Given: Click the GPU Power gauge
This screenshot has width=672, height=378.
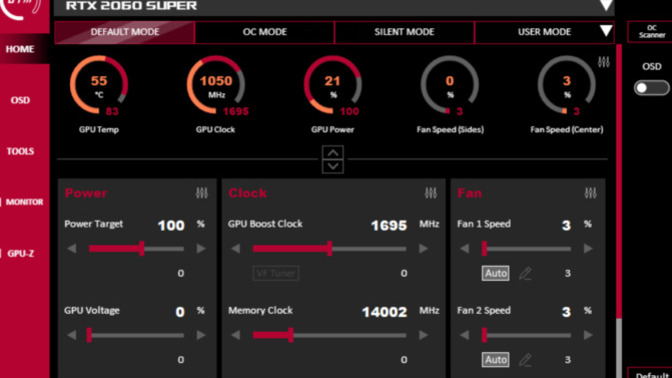Looking at the screenshot, I should coord(333,85).
